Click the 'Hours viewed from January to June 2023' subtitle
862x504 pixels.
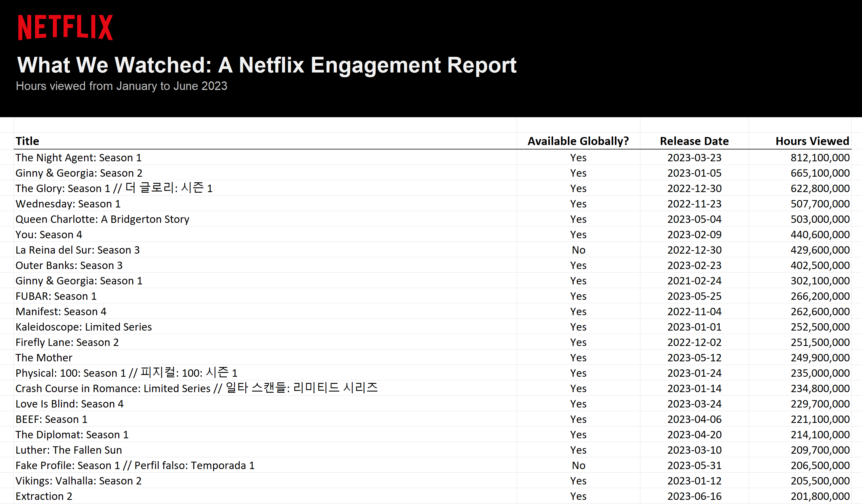point(121,86)
